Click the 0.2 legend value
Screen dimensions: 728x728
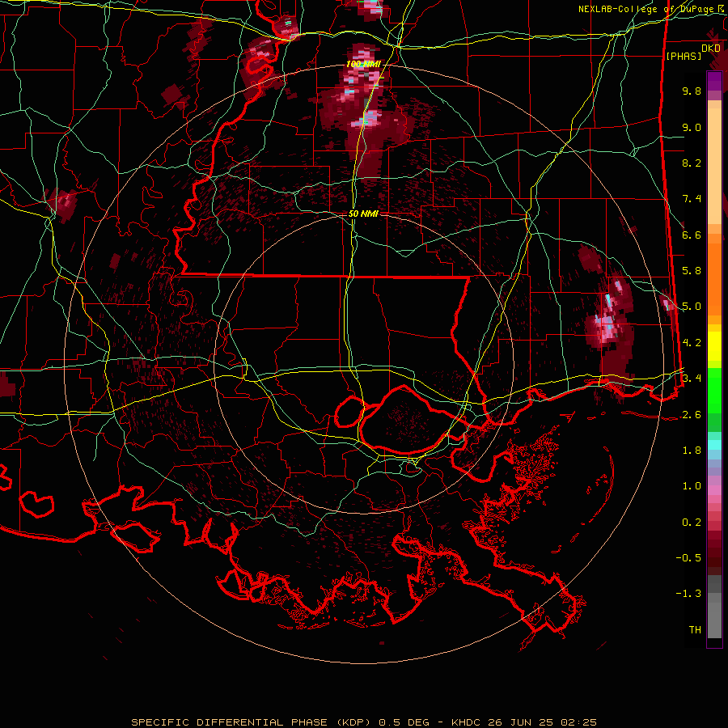[x=692, y=523]
